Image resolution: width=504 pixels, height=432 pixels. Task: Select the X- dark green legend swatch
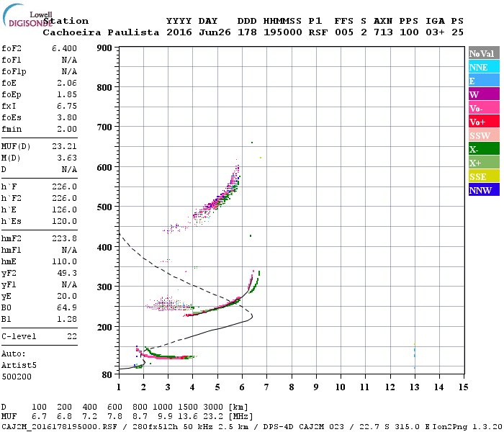[484, 149]
